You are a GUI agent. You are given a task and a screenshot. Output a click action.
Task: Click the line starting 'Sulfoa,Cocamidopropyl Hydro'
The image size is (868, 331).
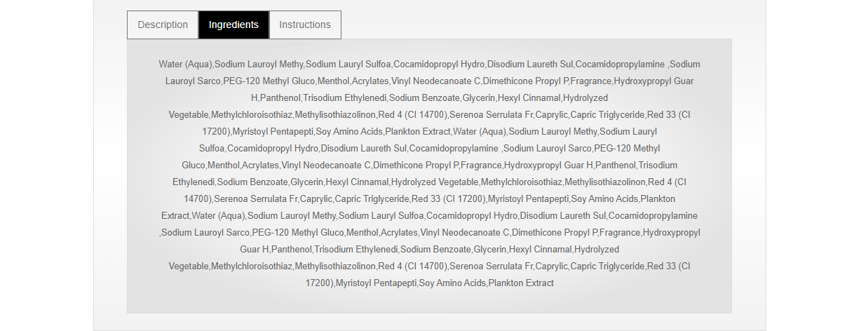[429, 149]
